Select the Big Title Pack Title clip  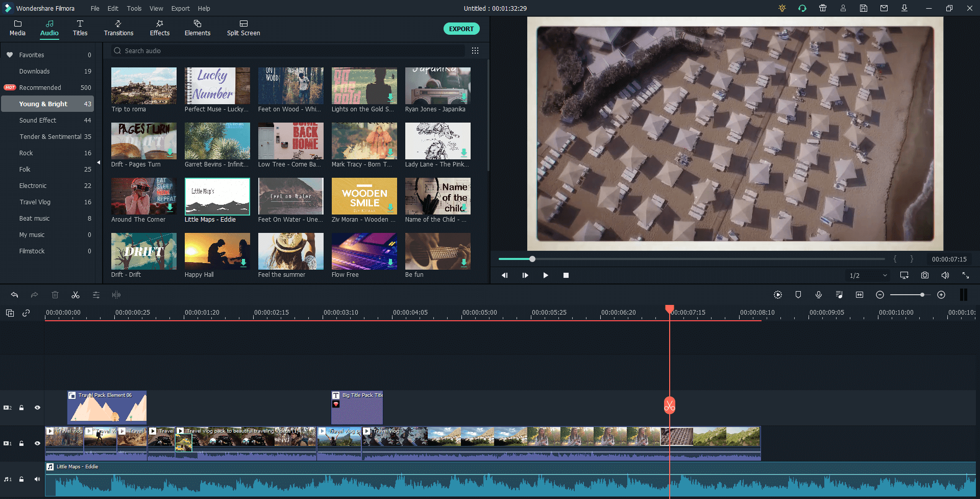coord(357,407)
